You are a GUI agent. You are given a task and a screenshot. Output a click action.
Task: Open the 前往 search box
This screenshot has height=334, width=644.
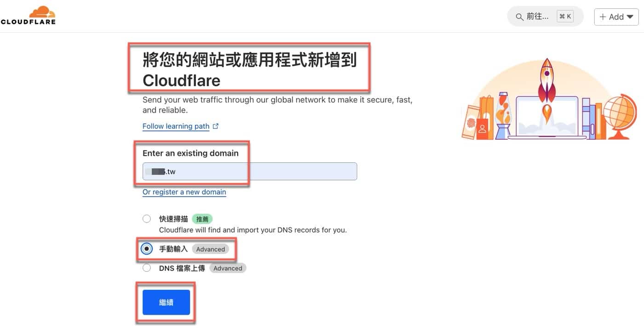545,17
